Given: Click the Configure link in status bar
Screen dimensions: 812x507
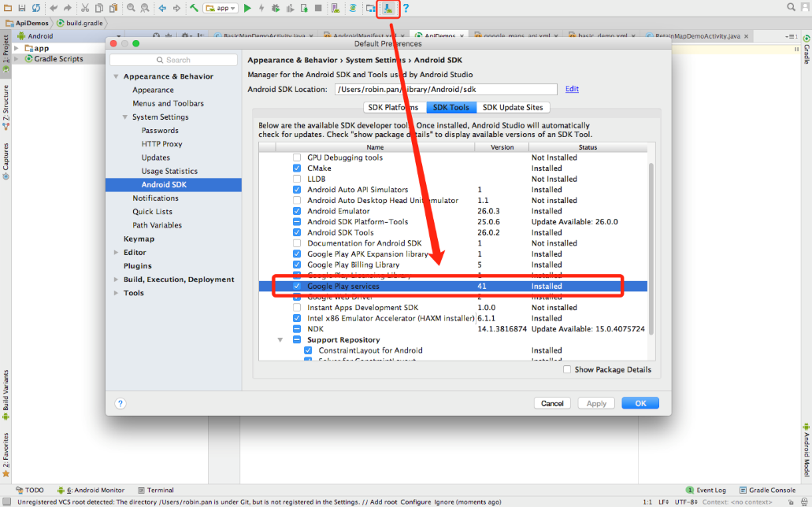Looking at the screenshot, I should tap(415, 501).
